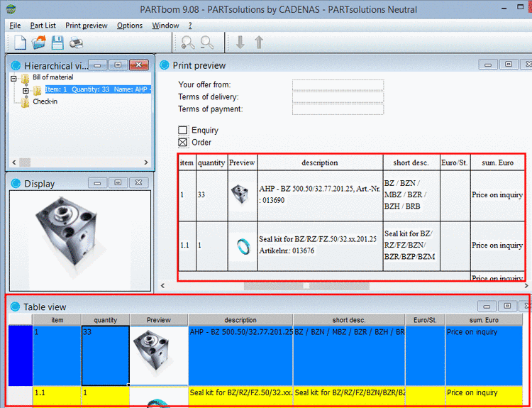Maximize the Hierarchical view panel
This screenshot has width=532, height=408.
118,65
